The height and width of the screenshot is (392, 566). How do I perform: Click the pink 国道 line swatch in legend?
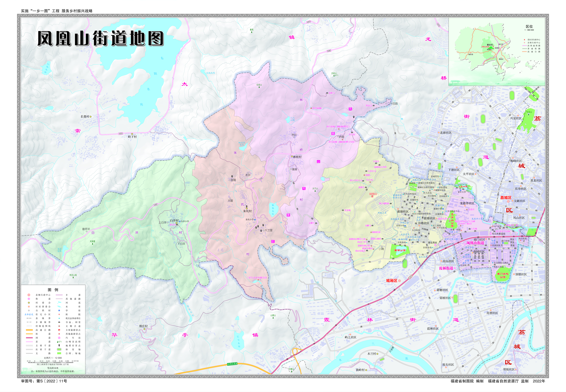point(30,338)
